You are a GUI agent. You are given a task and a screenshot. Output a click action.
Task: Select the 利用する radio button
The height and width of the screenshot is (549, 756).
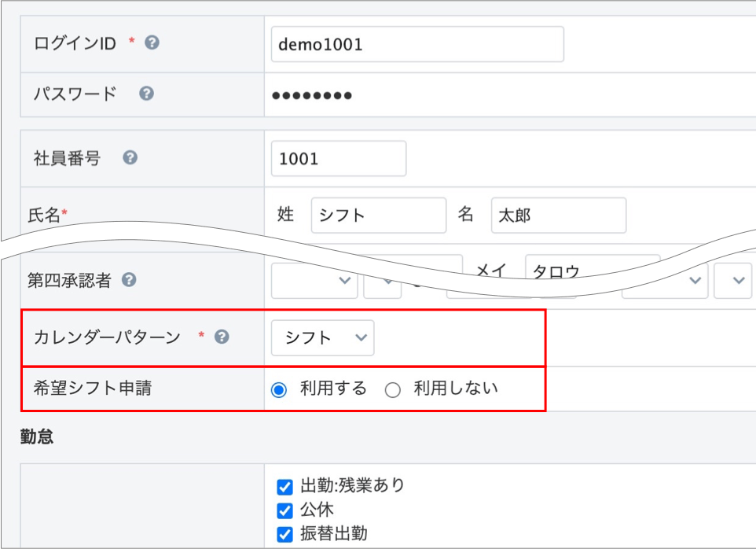point(279,390)
